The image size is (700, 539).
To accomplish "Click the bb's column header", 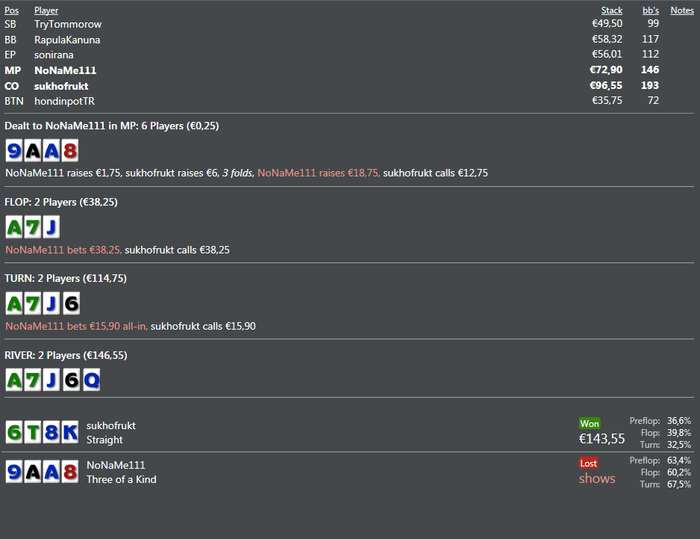I will pyautogui.click(x=650, y=10).
